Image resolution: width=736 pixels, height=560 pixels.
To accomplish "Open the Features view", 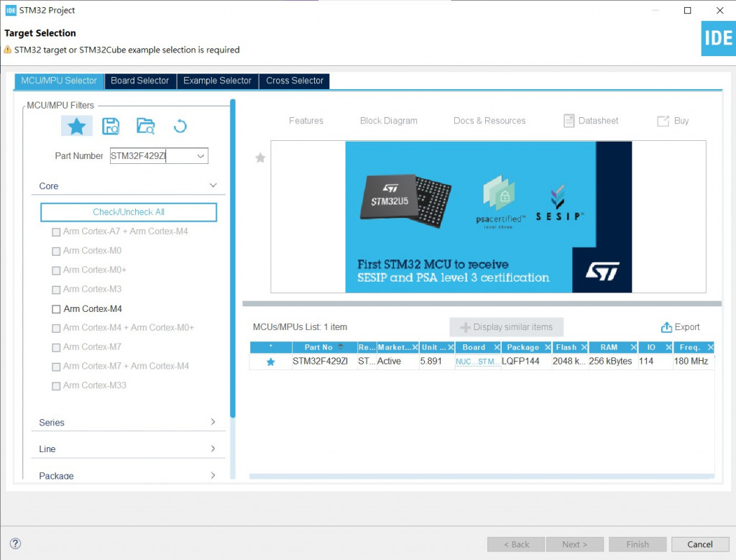I will point(306,121).
